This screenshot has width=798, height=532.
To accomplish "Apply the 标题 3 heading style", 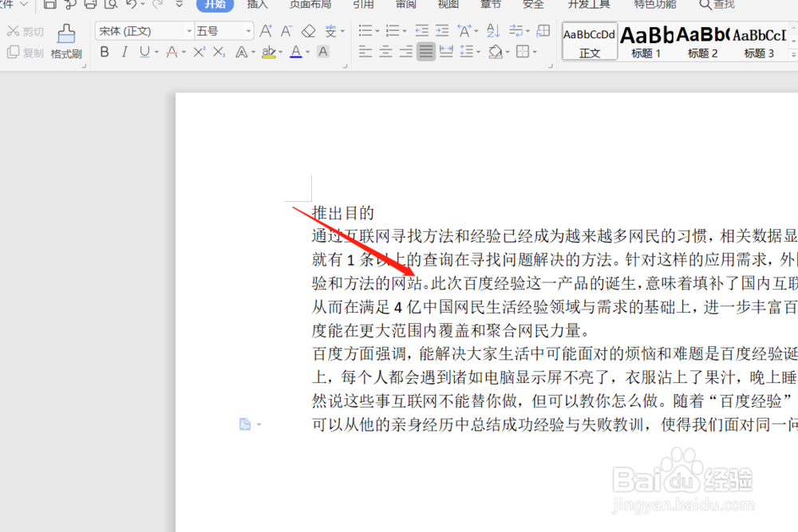I will click(x=760, y=41).
